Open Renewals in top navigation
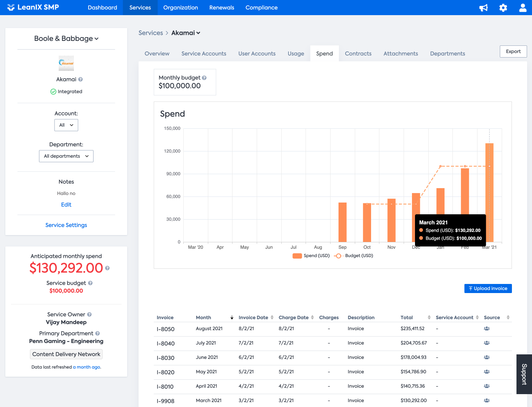The image size is (532, 407). click(x=222, y=8)
